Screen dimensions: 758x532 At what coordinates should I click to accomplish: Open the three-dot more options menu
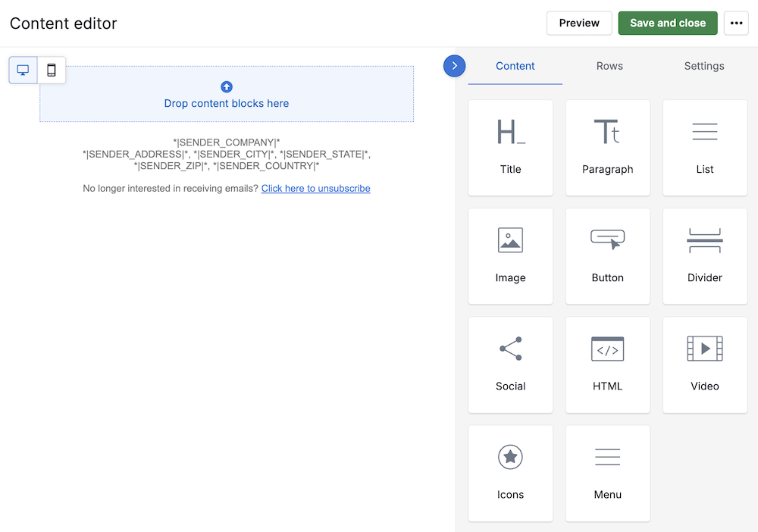(x=736, y=23)
